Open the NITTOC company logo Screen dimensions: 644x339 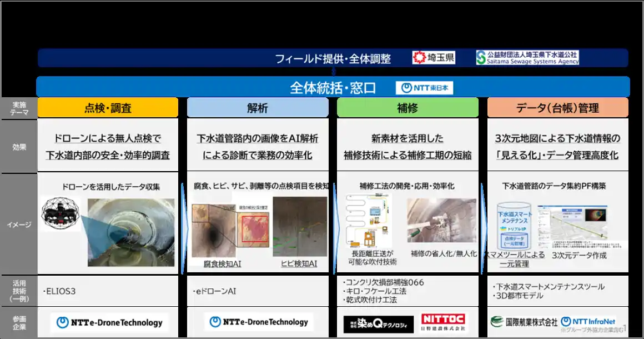444,322
